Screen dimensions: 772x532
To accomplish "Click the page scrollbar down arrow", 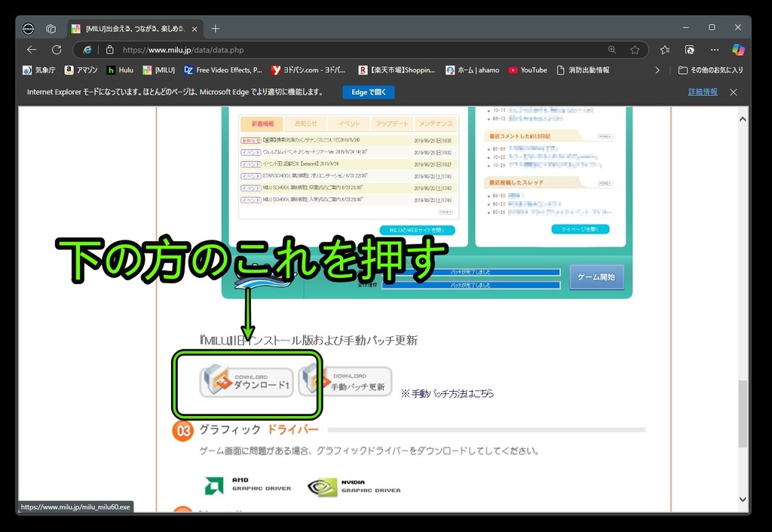I will click(743, 499).
